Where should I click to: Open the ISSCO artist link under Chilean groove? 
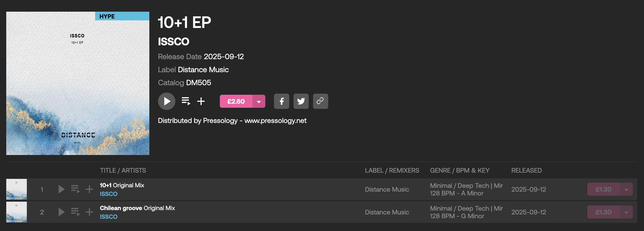tap(109, 217)
